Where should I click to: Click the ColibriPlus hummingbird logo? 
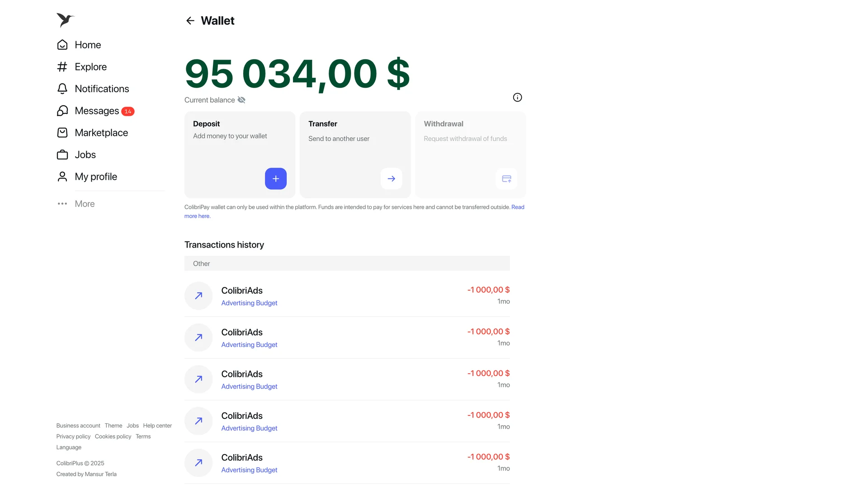pyautogui.click(x=65, y=20)
